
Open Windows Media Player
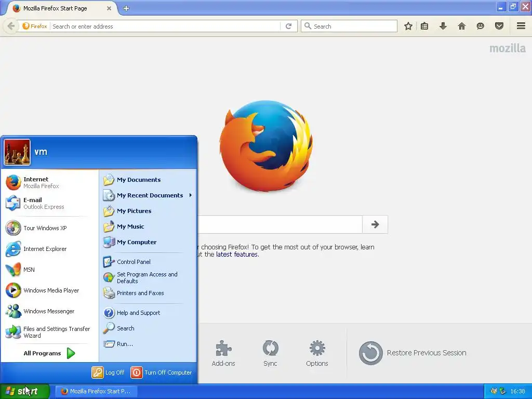click(x=49, y=290)
